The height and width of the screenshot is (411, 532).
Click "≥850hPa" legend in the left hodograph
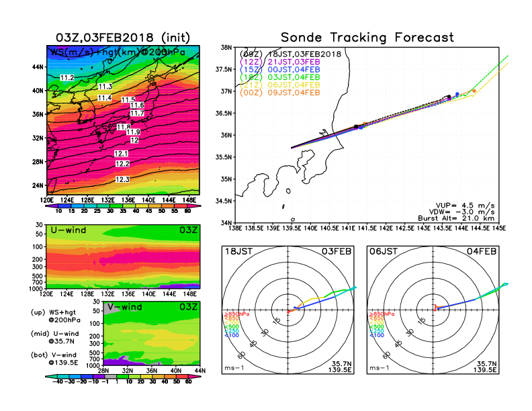point(236,314)
